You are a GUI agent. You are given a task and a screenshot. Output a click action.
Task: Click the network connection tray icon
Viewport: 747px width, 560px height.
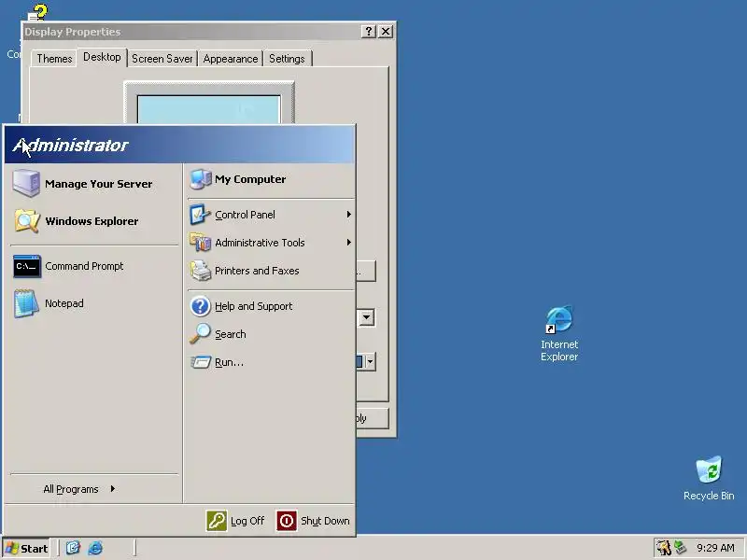tap(681, 548)
